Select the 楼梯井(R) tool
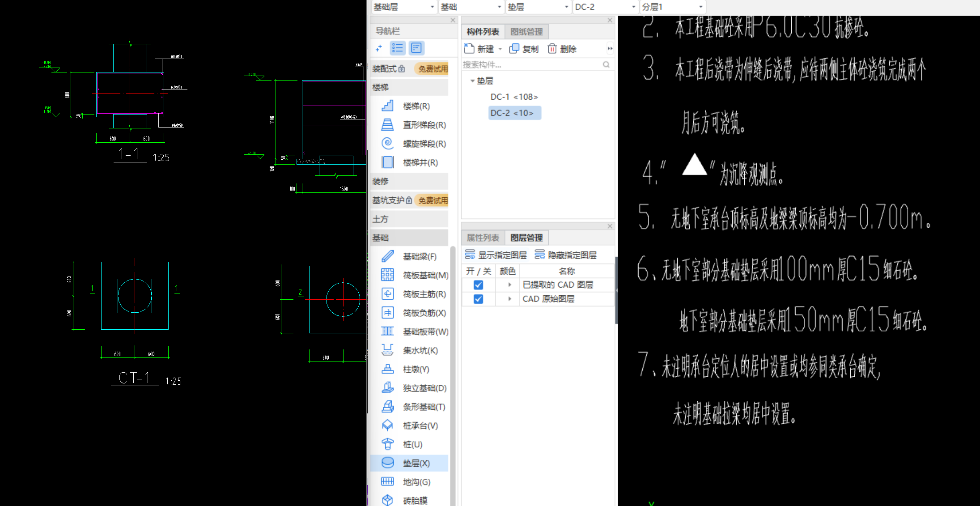Screen dimensions: 980x506 pyautogui.click(x=409, y=162)
